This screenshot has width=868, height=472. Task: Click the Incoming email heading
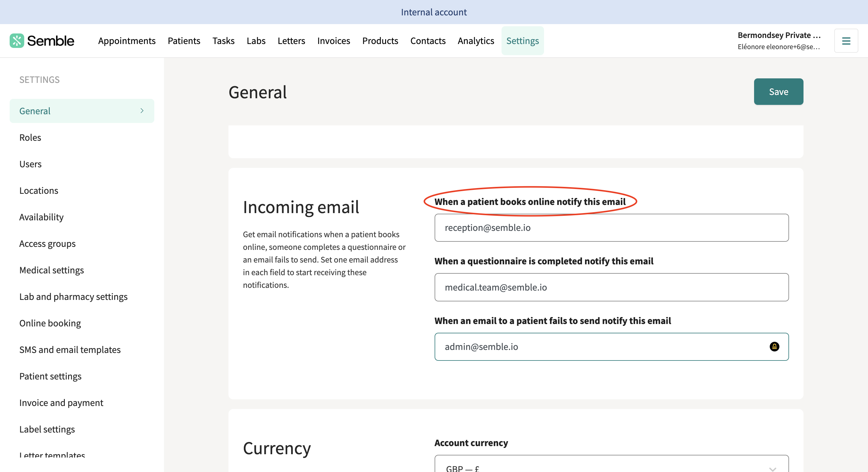click(301, 207)
